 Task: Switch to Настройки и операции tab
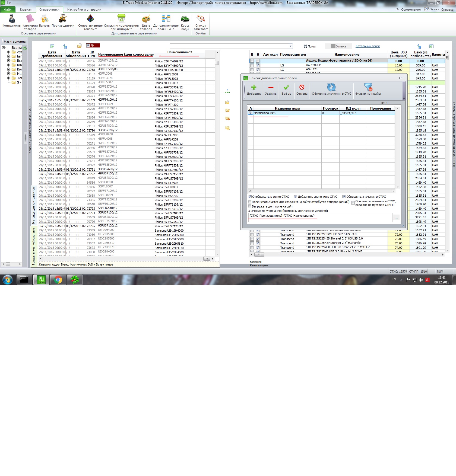pyautogui.click(x=84, y=9)
